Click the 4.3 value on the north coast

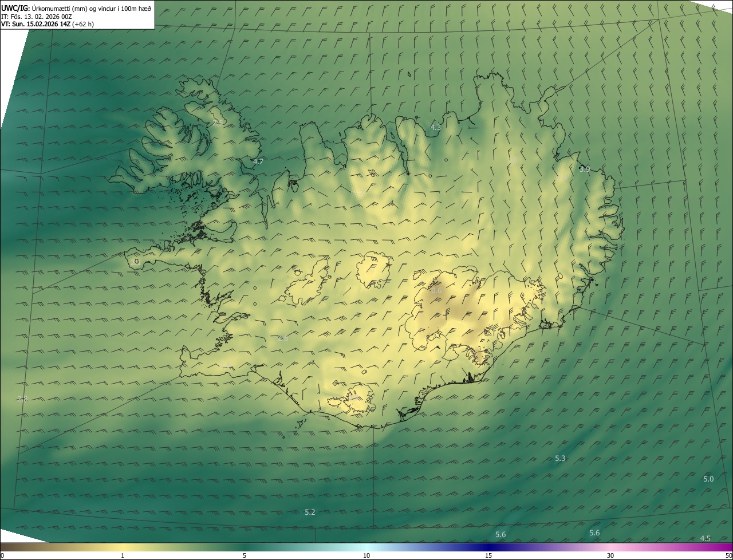[x=435, y=127]
